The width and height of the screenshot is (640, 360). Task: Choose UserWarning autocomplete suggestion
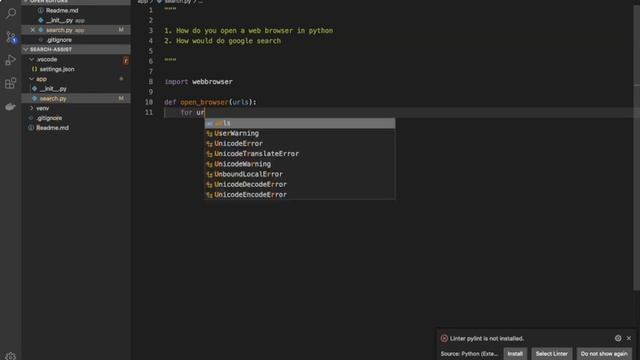(x=300, y=133)
